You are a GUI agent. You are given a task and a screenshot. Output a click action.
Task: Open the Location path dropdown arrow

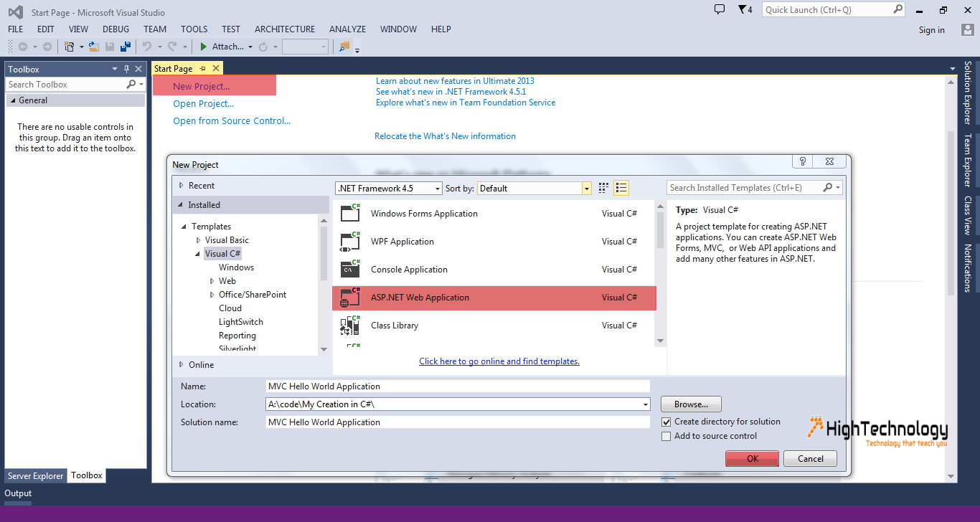coord(646,404)
